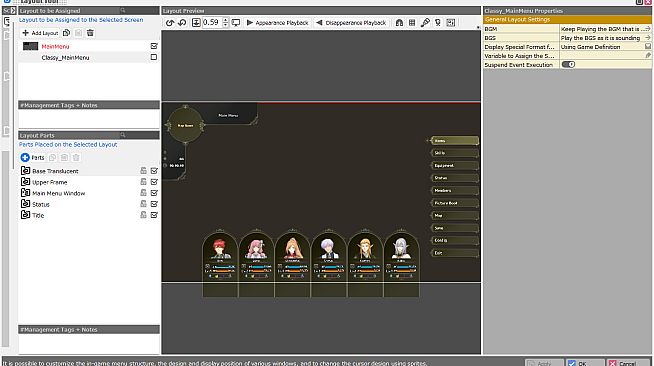Click the monitor display icon in preview toolbar
This screenshot has width=654, height=366.
pos(236,23)
